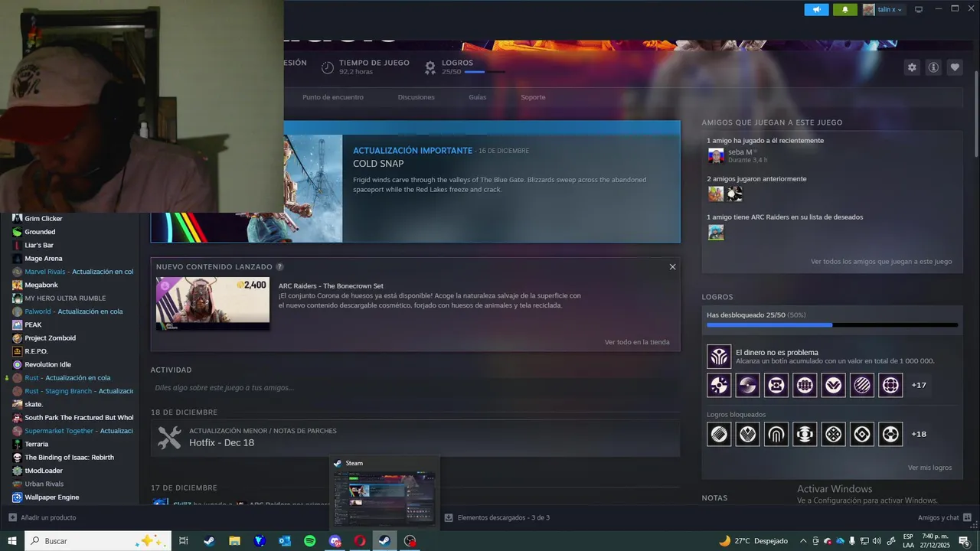Viewport: 980px width, 551px height.
Task: Select tModLoader in library list
Action: point(44,471)
